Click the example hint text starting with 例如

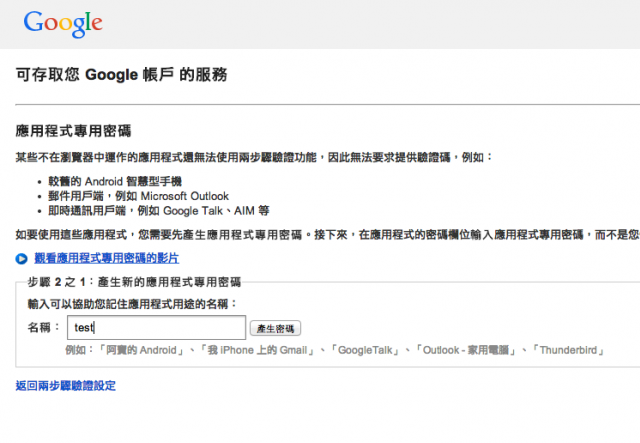(x=335, y=350)
